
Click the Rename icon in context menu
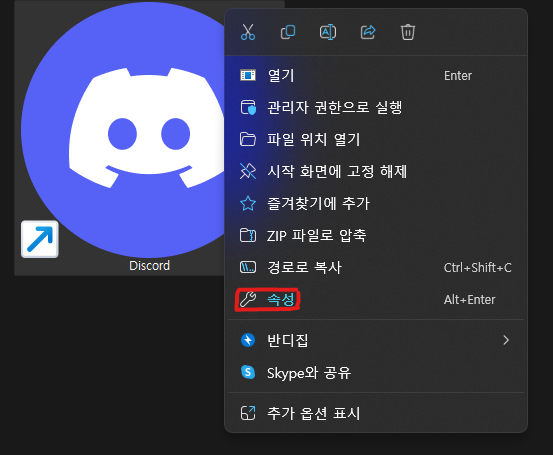point(328,32)
